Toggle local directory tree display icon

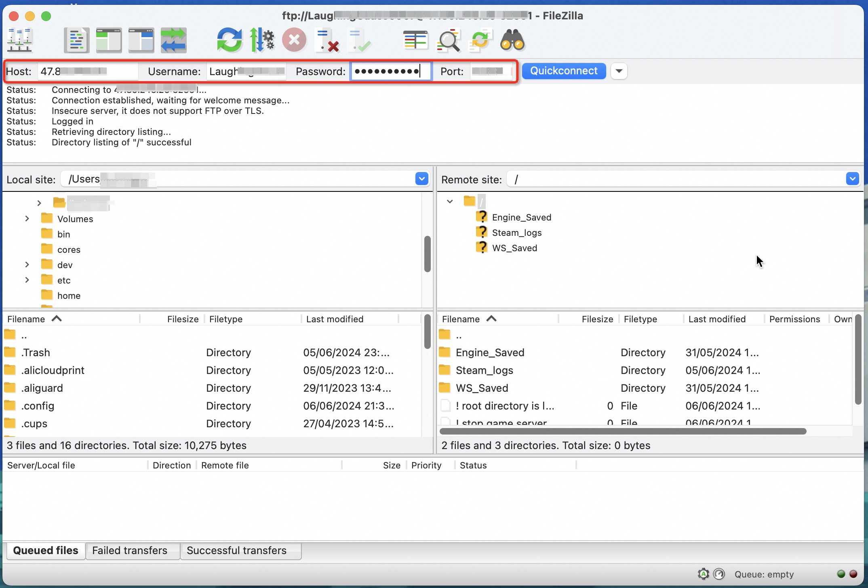pyautogui.click(x=109, y=40)
